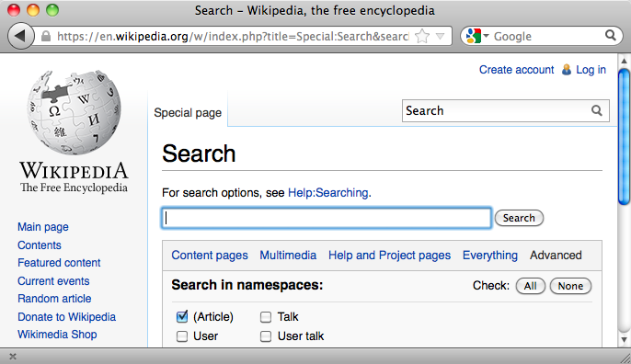Enable the User talk namespace checkbox
The width and height of the screenshot is (631, 364).
click(266, 336)
